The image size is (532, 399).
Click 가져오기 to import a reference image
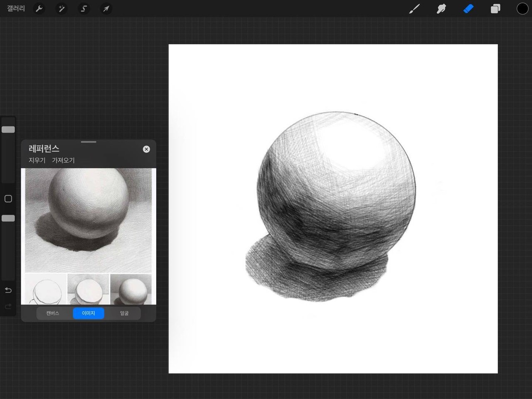(63, 160)
